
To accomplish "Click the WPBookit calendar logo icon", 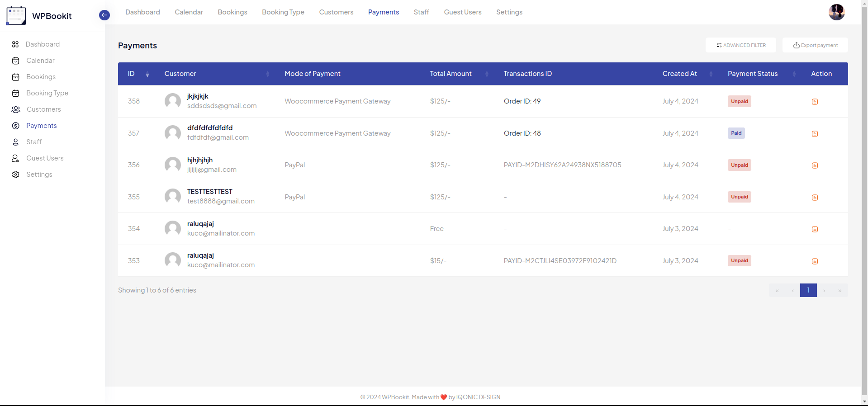I will (16, 16).
